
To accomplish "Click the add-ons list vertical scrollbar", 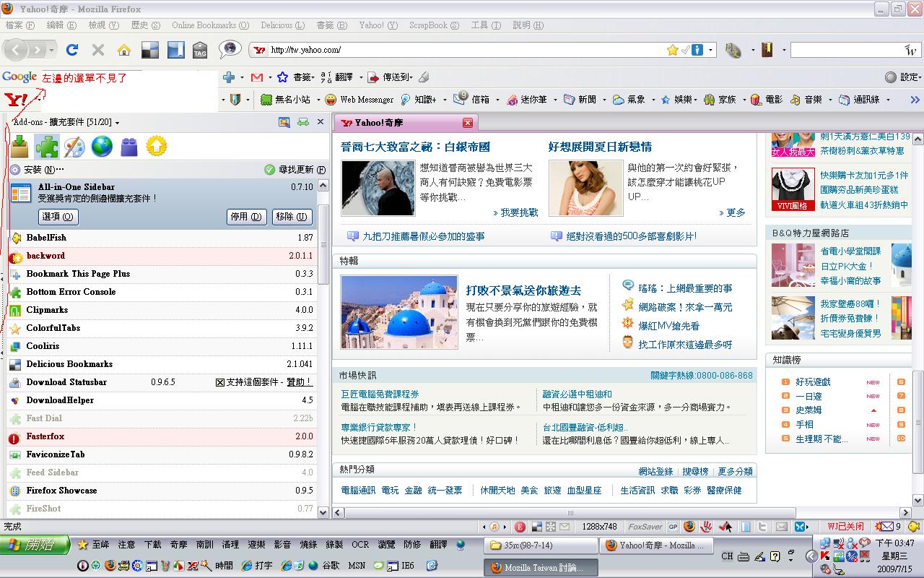I will point(323,246).
